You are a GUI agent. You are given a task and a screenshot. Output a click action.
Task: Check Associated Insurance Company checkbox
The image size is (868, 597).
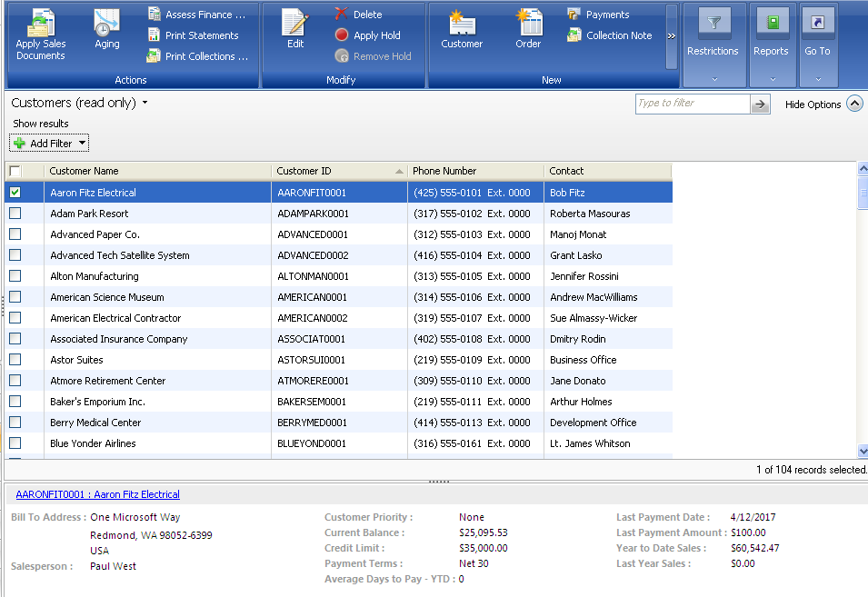point(15,339)
